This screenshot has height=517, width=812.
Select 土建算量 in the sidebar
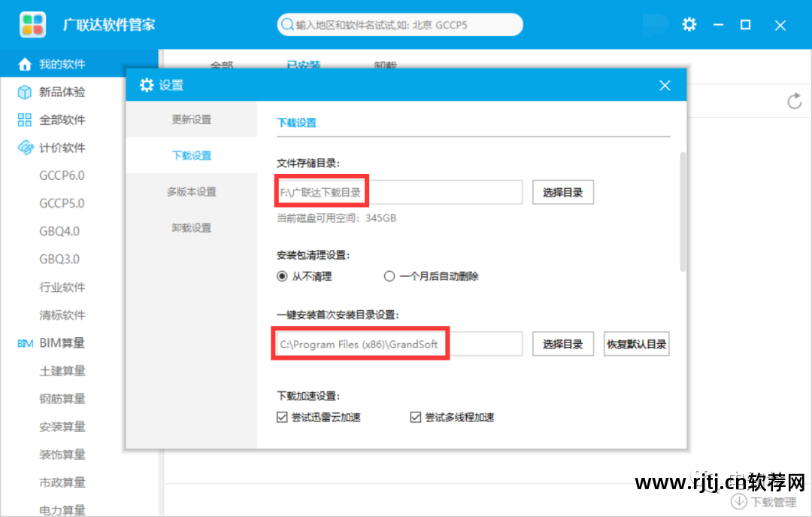(x=62, y=371)
